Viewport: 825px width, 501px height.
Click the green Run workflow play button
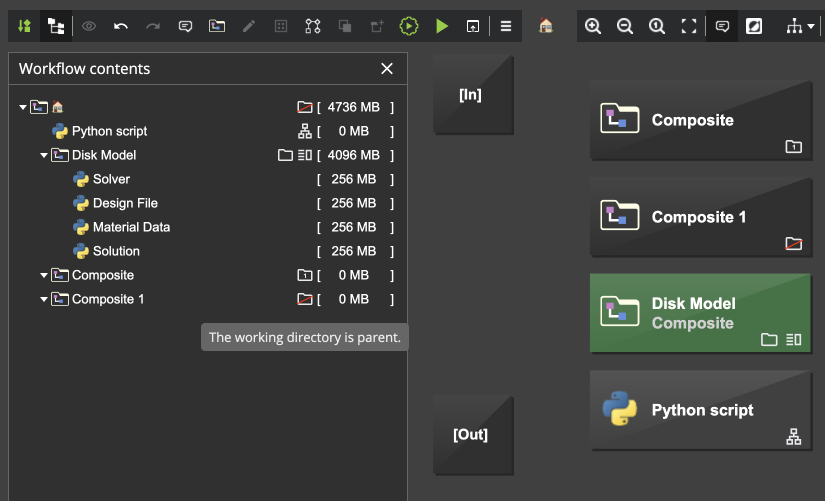pyautogui.click(x=442, y=26)
